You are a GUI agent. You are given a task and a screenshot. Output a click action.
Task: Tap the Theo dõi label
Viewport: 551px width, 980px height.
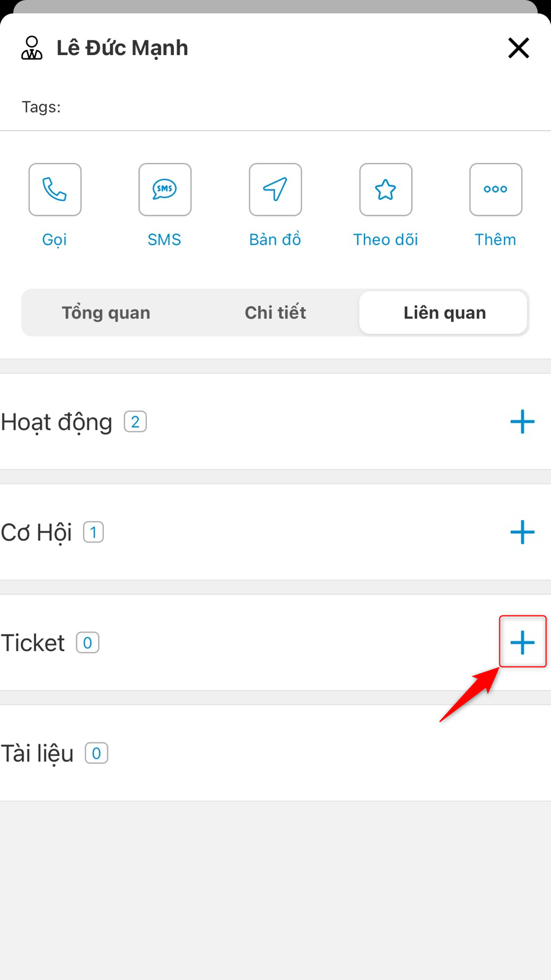(386, 239)
